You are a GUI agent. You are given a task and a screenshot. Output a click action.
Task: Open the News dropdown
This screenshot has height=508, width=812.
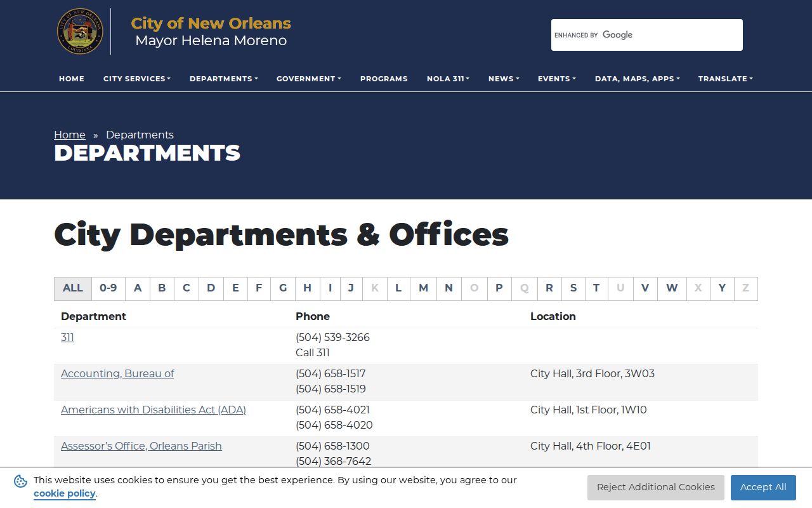click(504, 79)
